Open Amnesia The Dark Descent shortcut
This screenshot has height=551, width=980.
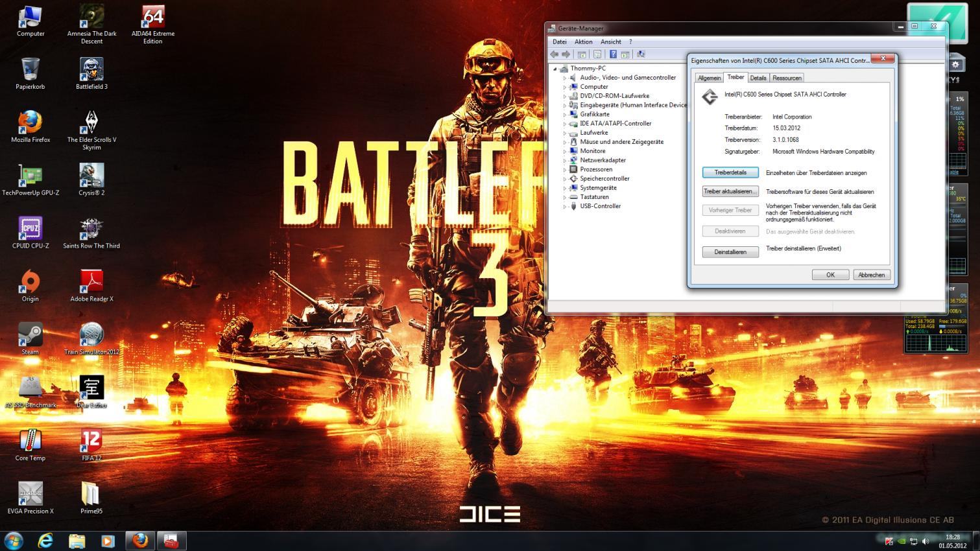91,24
